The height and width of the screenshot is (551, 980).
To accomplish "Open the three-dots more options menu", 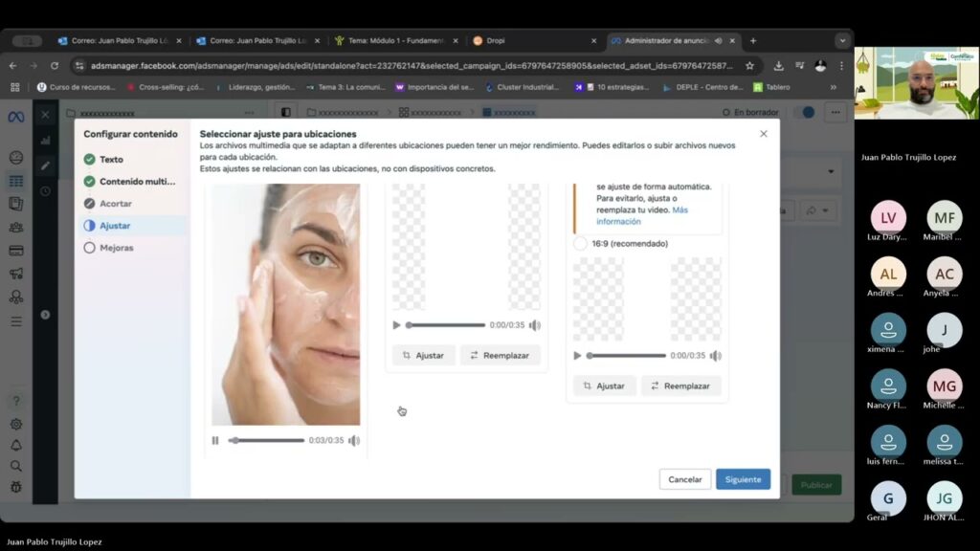I will 837,112.
